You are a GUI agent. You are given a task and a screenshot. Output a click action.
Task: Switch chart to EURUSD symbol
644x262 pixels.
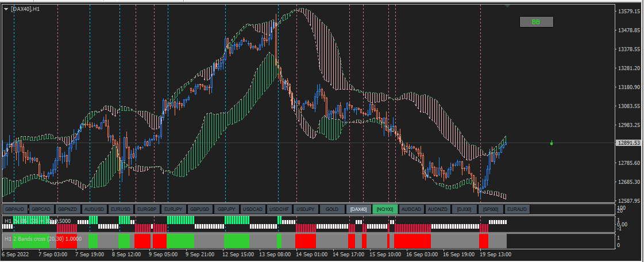121,209
